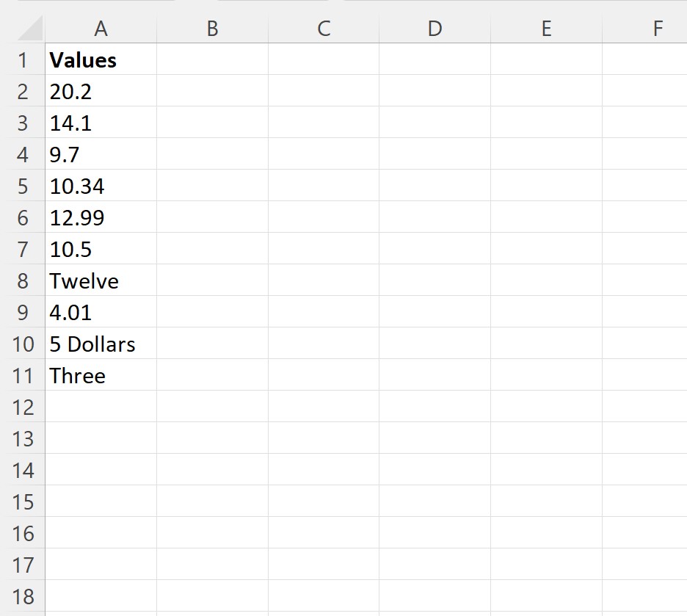Select column B header
Viewport: 687px width, 616px height.
click(x=213, y=29)
